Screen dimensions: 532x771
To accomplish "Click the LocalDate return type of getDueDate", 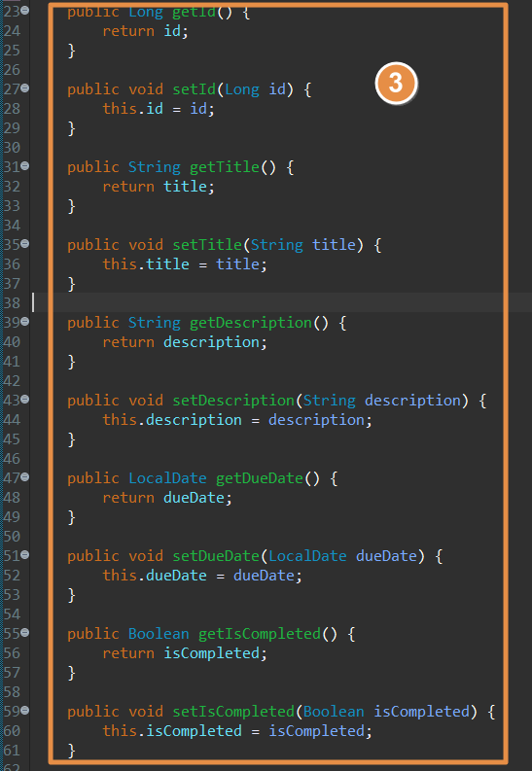I will click(x=167, y=478).
